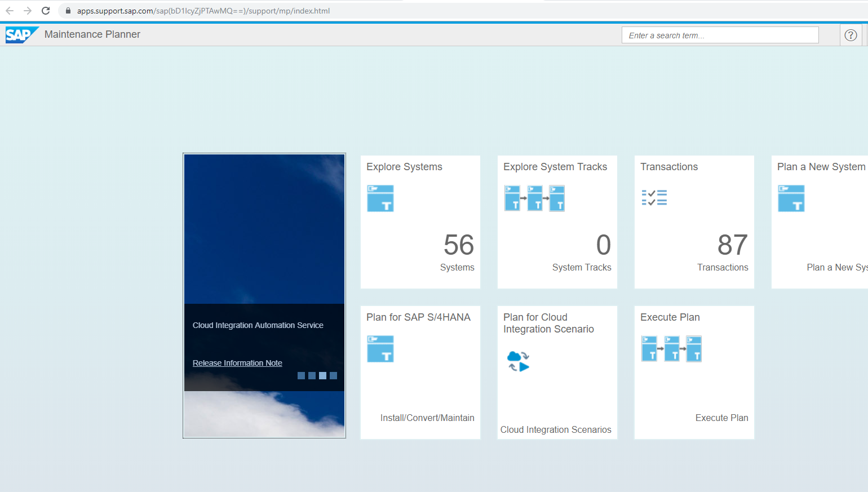Click the Explore Systems tile icon
868x492 pixels.
(x=380, y=198)
